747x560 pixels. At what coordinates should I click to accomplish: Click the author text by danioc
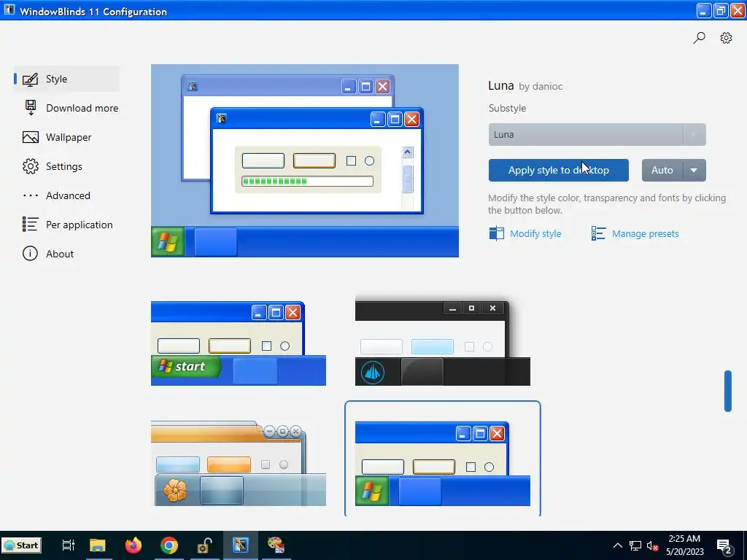point(541,87)
